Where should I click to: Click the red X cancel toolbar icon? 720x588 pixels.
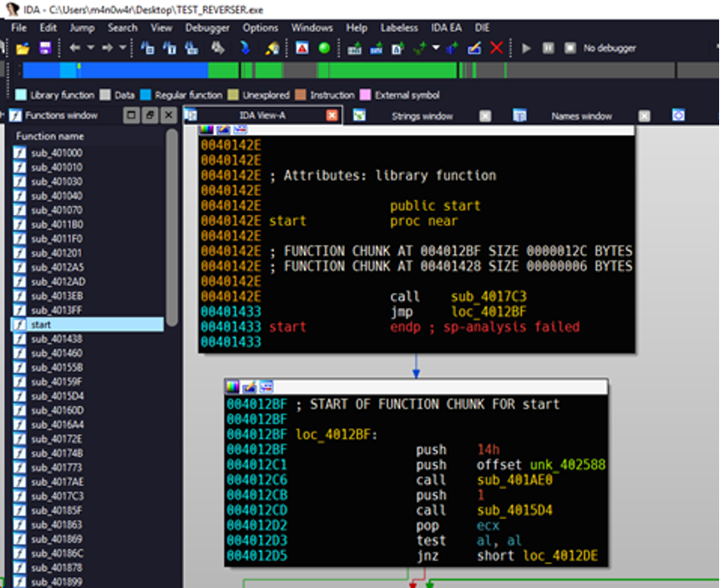(497, 48)
